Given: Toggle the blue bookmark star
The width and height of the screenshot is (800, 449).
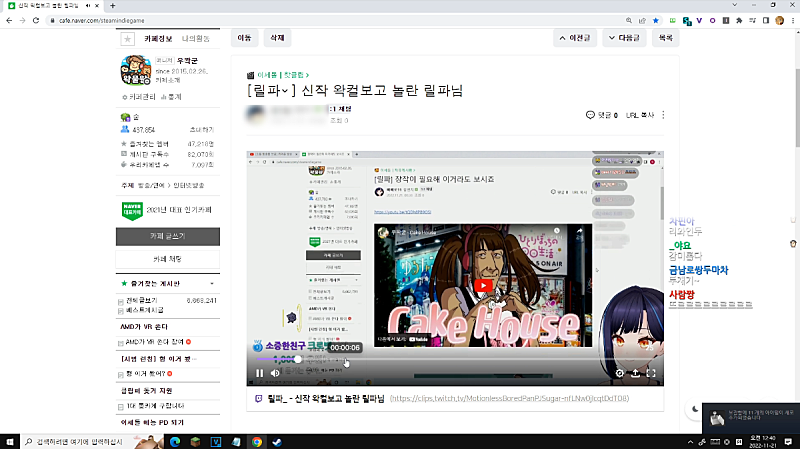Looking at the screenshot, I should click(x=656, y=20).
